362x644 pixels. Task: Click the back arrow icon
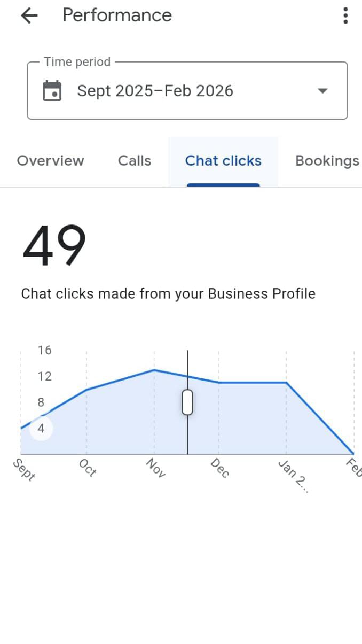tap(29, 15)
